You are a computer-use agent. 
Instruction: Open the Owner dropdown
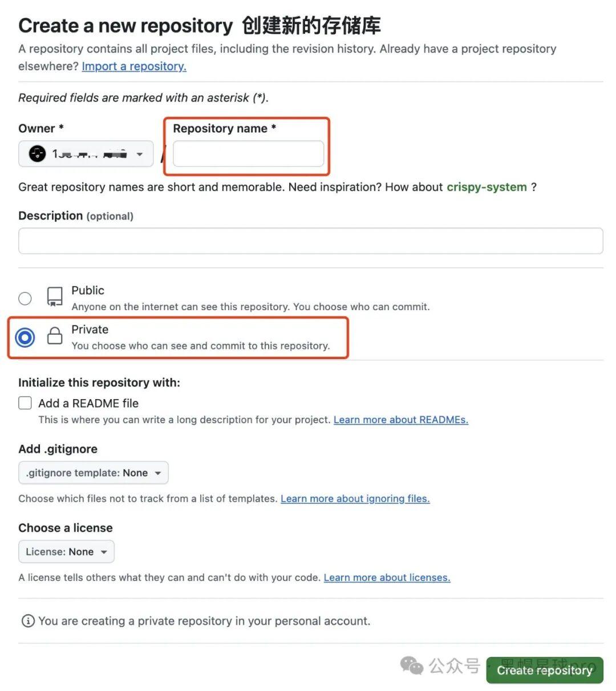tap(86, 154)
